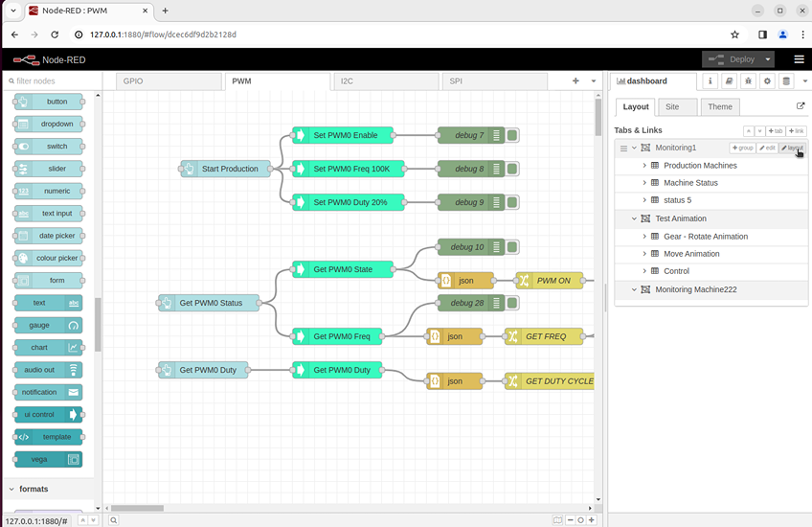
Task: Open the help book sidebar icon
Action: (729, 81)
